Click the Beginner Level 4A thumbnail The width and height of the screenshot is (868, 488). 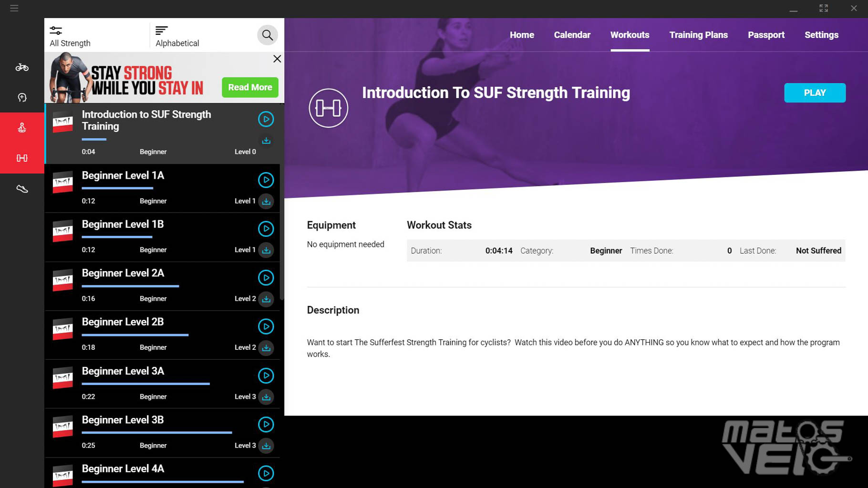(62, 476)
